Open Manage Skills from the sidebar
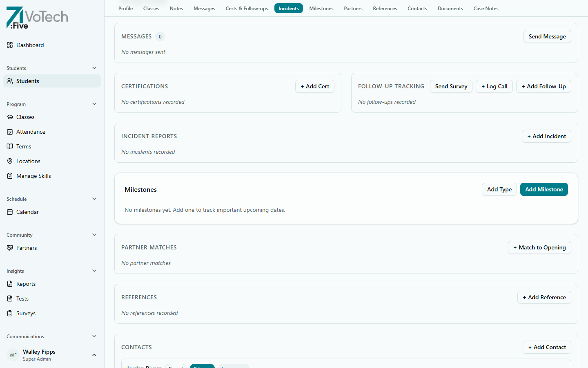Screen dimensions: 588x368 point(33,176)
